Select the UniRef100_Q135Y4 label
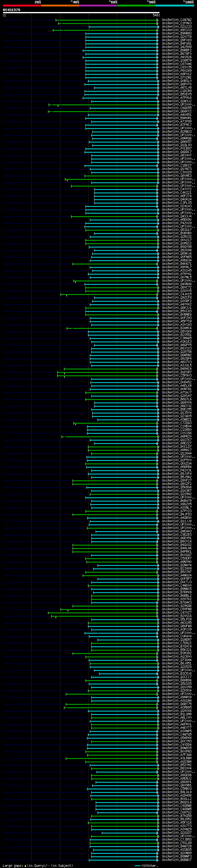 click(176, 412)
